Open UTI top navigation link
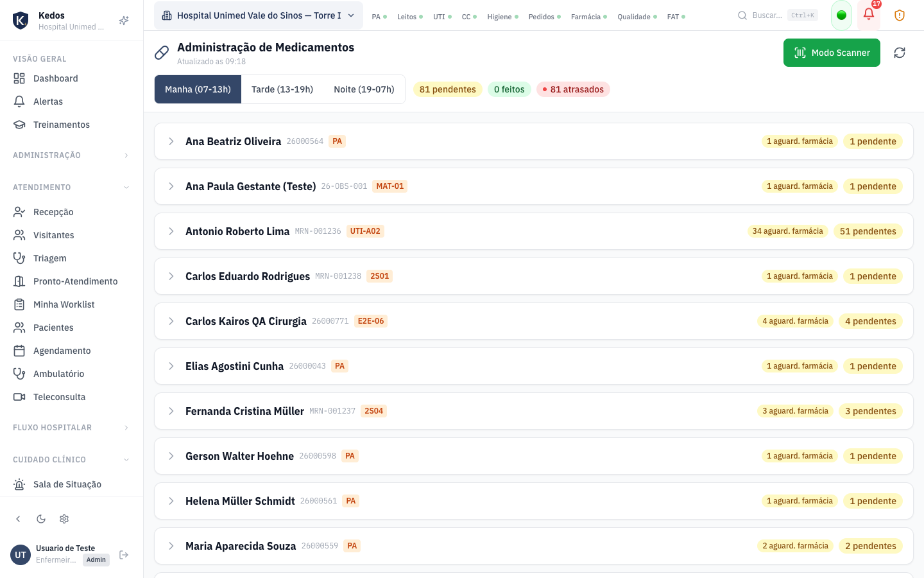The height and width of the screenshot is (578, 924). click(x=442, y=17)
